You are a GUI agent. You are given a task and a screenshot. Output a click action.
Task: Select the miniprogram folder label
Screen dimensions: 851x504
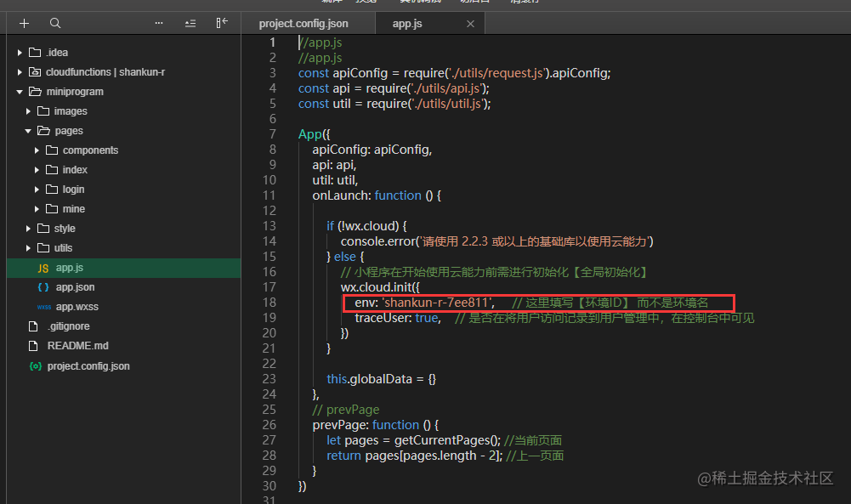(75, 92)
